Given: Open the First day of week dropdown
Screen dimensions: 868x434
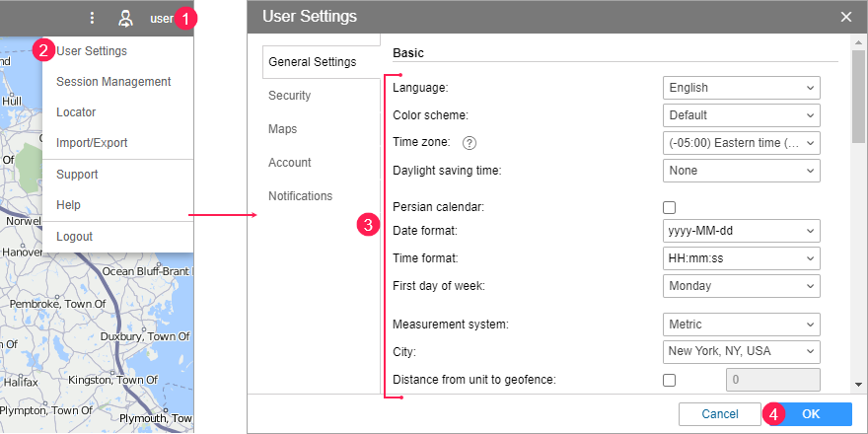Looking at the screenshot, I should (x=741, y=286).
